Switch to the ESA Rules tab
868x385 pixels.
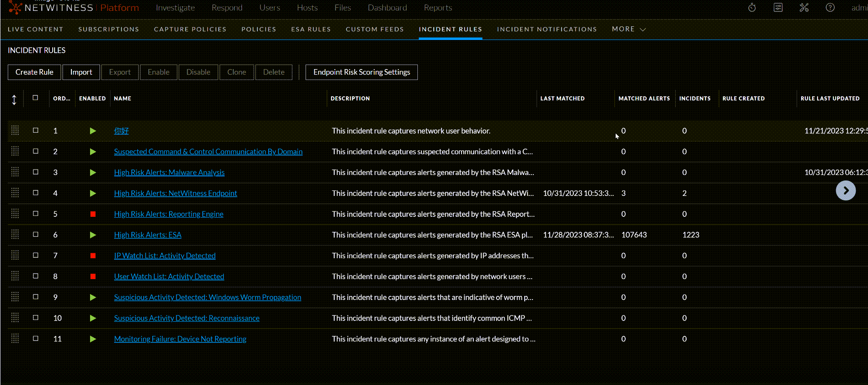click(x=311, y=29)
